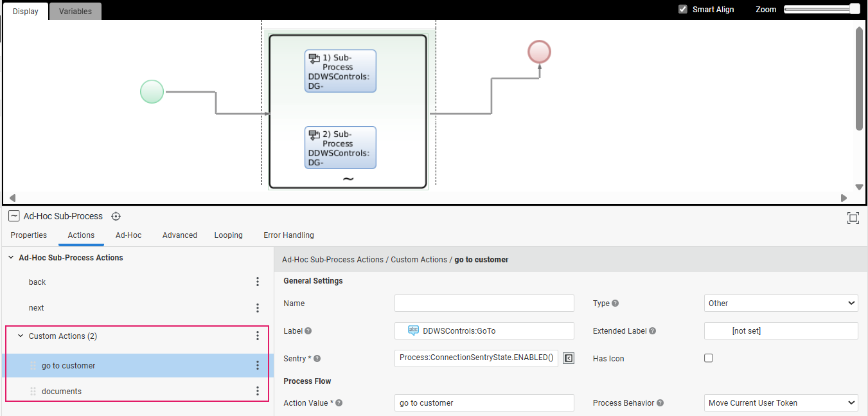
Task: Click the help icon next to Label
Action: pyautogui.click(x=308, y=331)
